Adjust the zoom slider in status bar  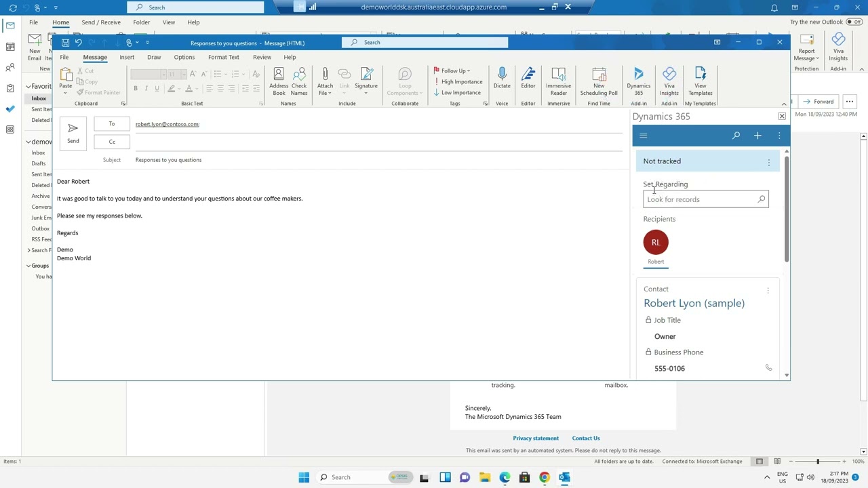[818, 462]
